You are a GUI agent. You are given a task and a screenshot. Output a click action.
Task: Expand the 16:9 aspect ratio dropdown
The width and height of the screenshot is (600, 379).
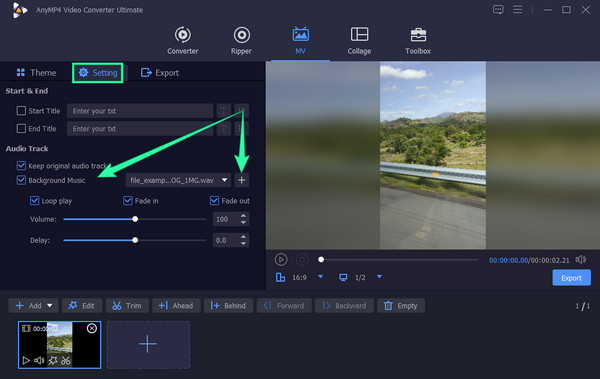point(321,277)
